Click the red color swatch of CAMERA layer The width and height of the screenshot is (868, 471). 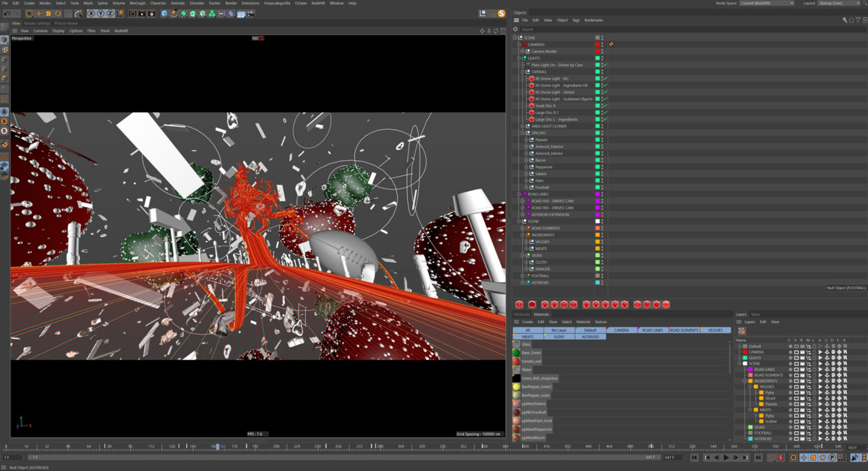[x=745, y=352]
